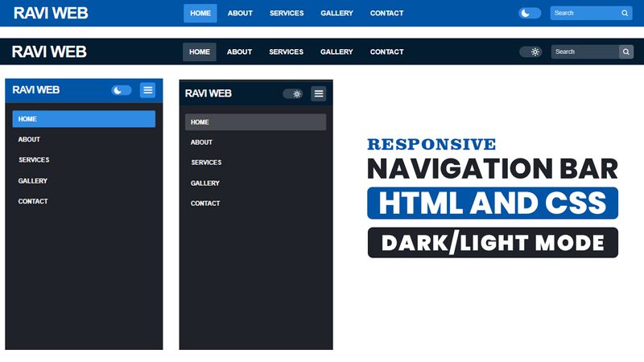The height and width of the screenshot is (362, 644).
Task: Click the search field in blue navbar
Action: point(584,13)
